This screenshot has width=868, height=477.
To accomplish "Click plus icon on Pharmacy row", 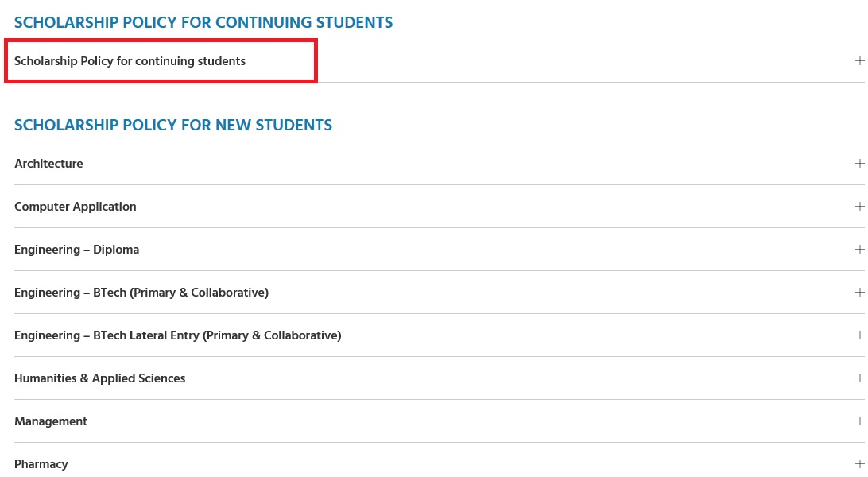I will click(x=859, y=464).
